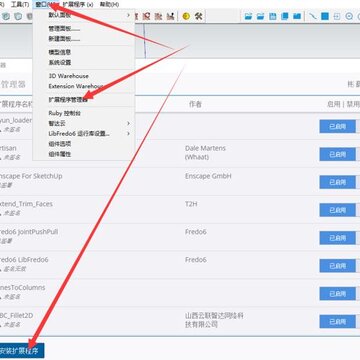The width and height of the screenshot is (360, 360).
Task: Select the solid blue square tool icon
Action: pyautogui.click(x=325, y=16)
